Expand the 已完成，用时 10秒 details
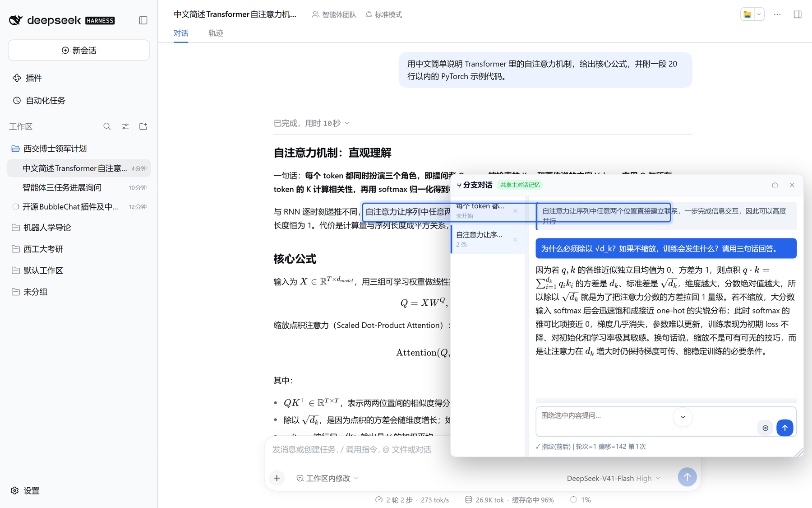812x508 pixels. (311, 123)
